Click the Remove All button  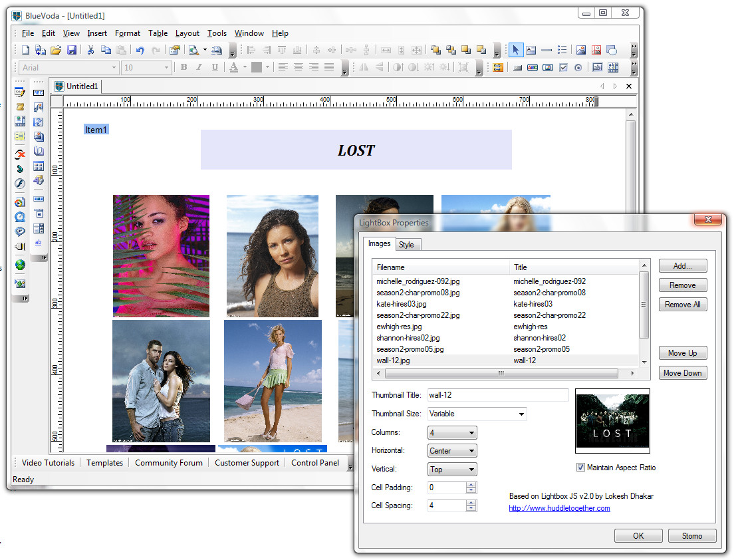[683, 305]
